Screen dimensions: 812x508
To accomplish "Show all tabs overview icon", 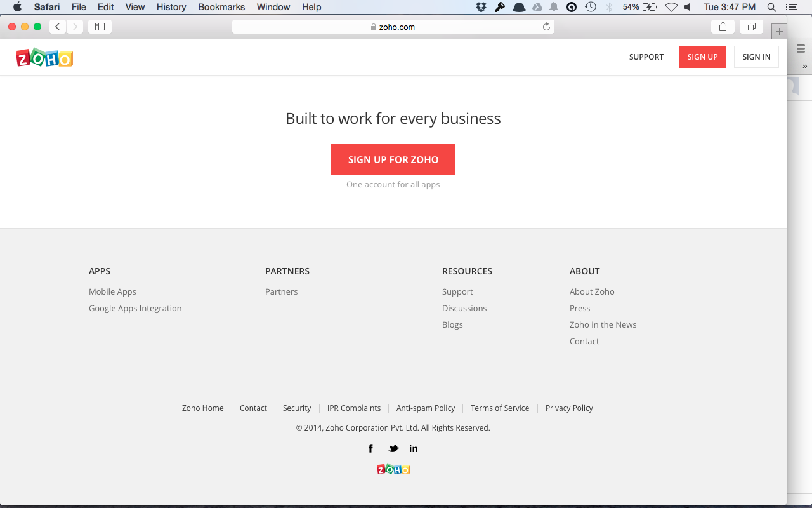I will [751, 27].
